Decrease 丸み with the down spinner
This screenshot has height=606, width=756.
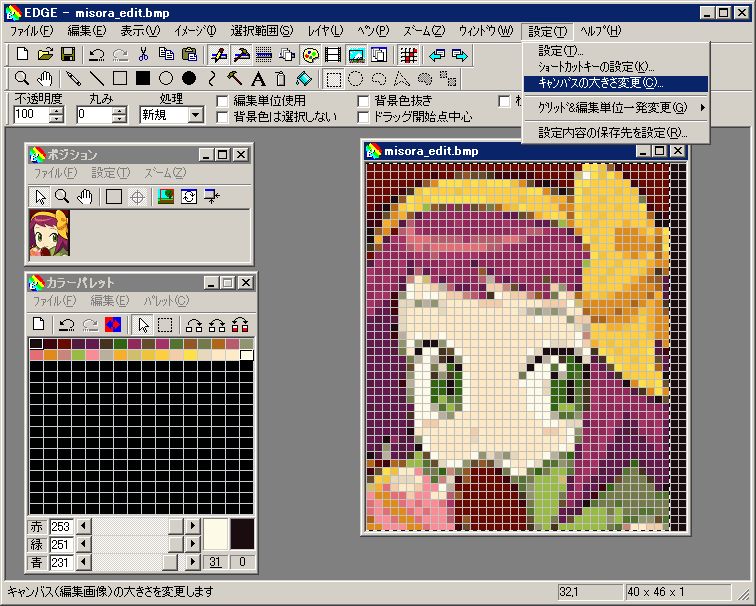(119, 119)
